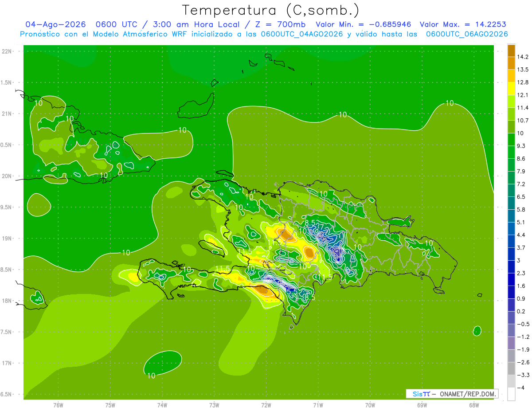This screenshot has width=532, height=411.
Task: Pick the gray swatch between -3.3 and -2.6
Action: point(511,369)
